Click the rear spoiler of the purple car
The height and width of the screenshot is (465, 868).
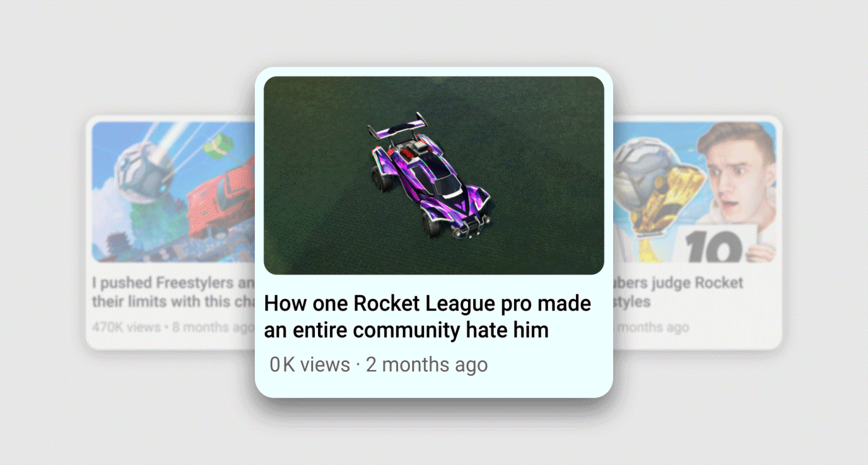[x=398, y=127]
